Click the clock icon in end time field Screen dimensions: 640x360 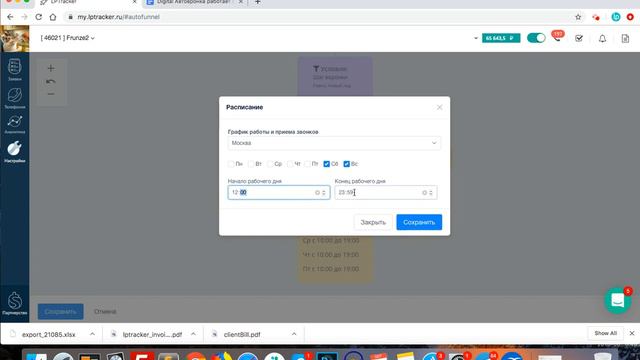424,193
